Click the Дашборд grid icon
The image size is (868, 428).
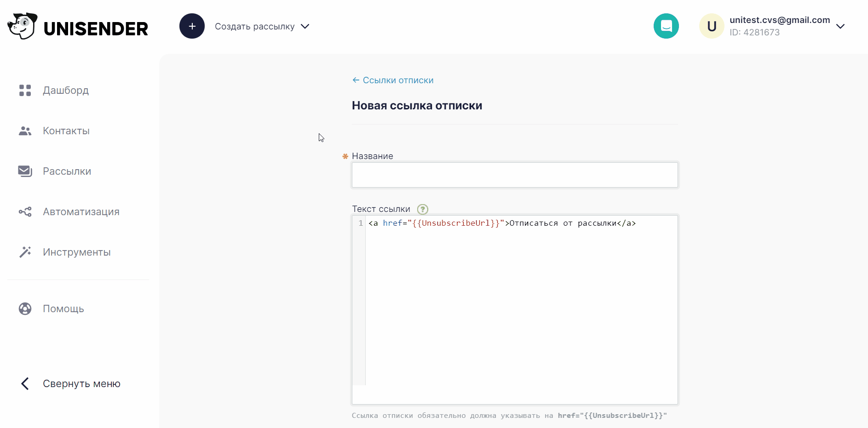25,90
